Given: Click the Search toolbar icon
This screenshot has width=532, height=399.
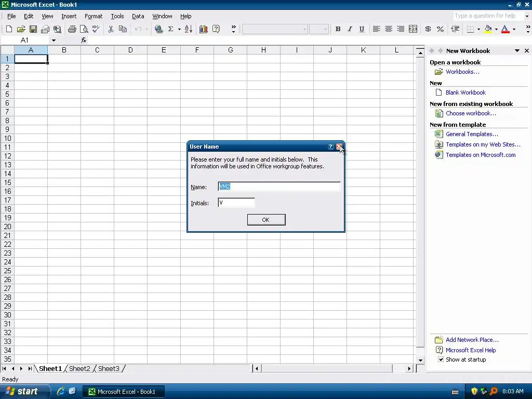Looking at the screenshot, I should (x=57, y=29).
